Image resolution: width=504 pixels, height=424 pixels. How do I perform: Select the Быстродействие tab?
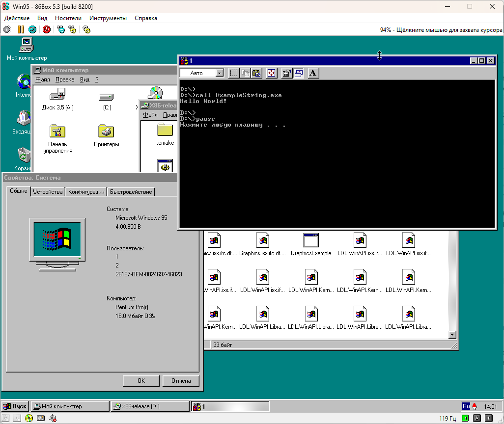click(x=131, y=192)
